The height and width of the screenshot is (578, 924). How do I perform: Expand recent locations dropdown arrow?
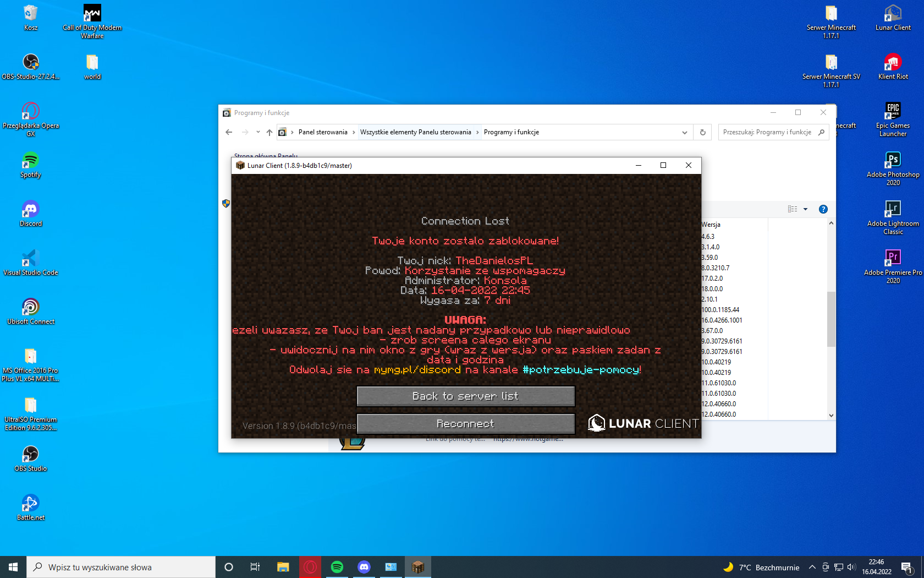coord(258,132)
